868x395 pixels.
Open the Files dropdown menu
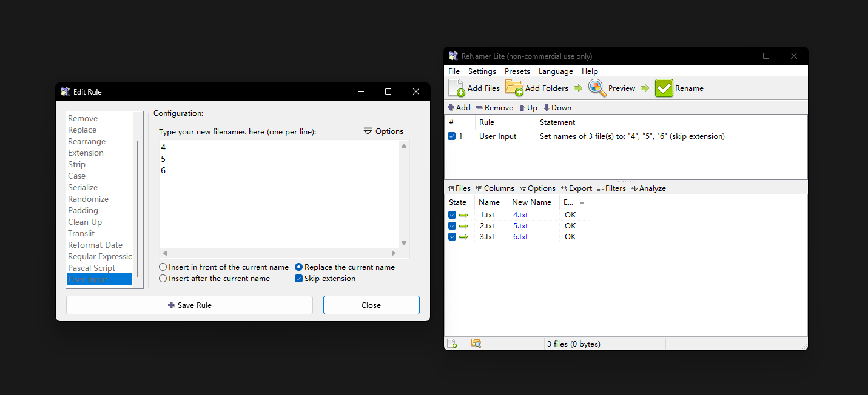coord(459,188)
